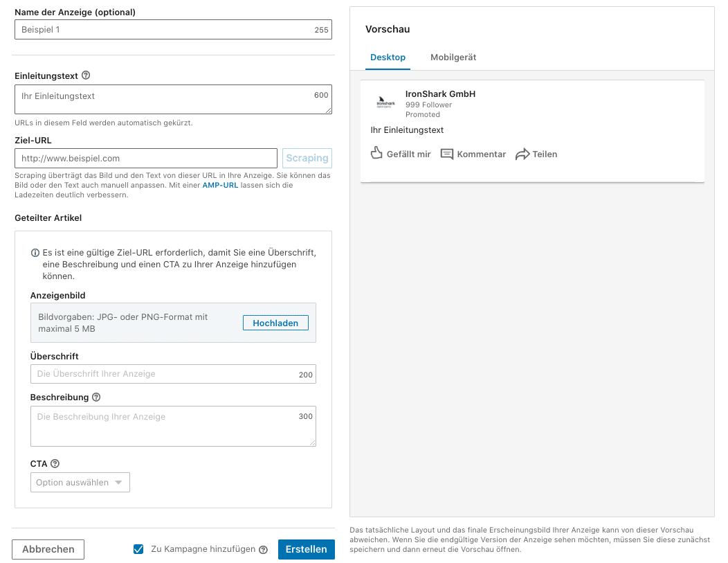
Task: Select the Desktop preview tab
Action: [x=388, y=57]
